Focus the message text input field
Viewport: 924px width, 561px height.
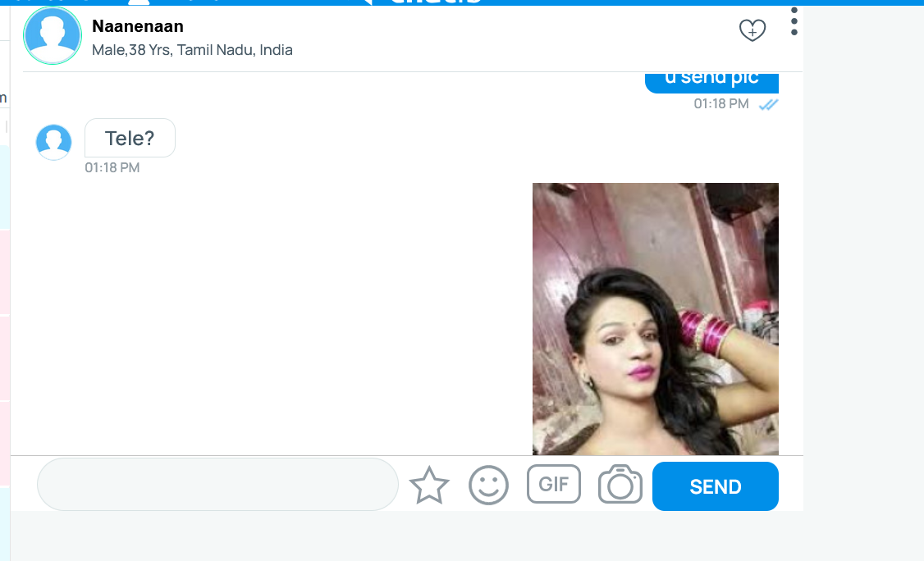pos(217,485)
